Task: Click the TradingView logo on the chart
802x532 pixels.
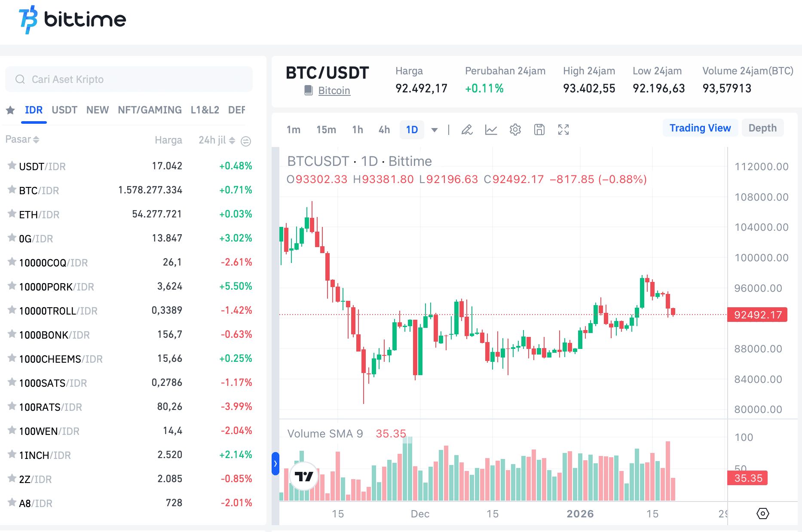Action: click(x=304, y=476)
